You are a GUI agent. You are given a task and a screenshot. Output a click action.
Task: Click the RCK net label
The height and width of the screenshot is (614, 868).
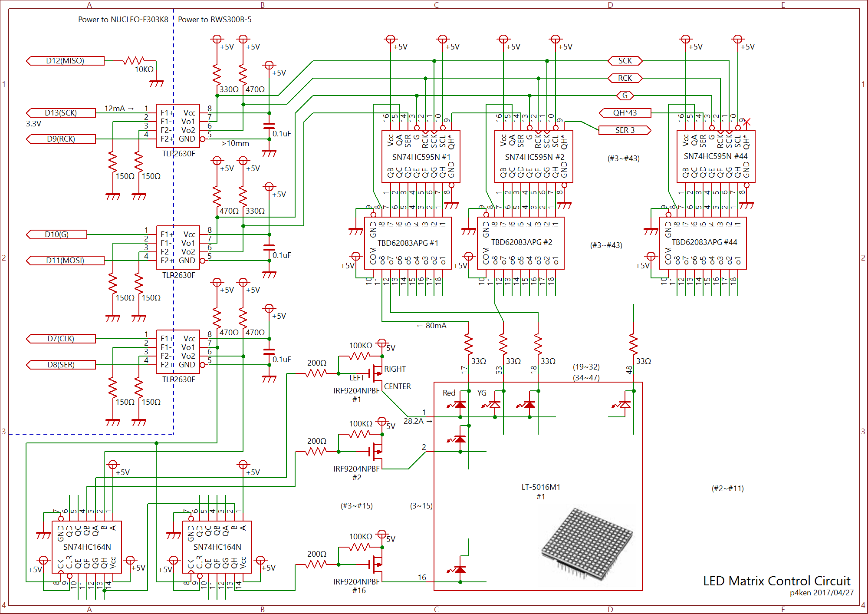coord(625,78)
